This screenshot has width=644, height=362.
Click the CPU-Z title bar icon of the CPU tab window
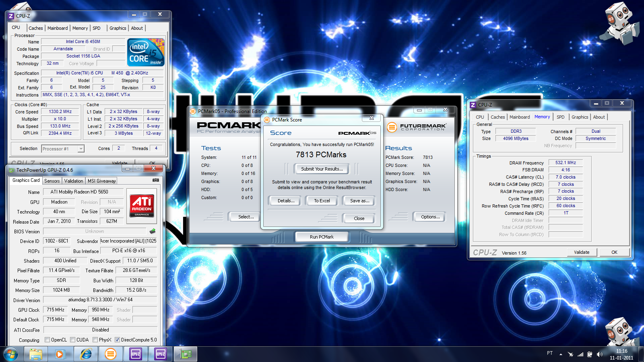coord(11,16)
